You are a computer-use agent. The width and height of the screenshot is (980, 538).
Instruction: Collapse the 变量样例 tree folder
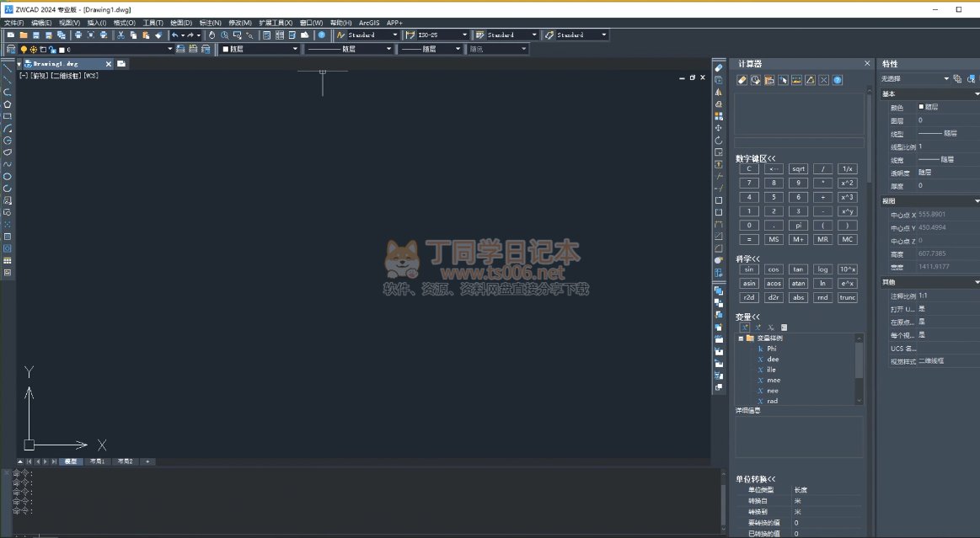pyautogui.click(x=741, y=338)
